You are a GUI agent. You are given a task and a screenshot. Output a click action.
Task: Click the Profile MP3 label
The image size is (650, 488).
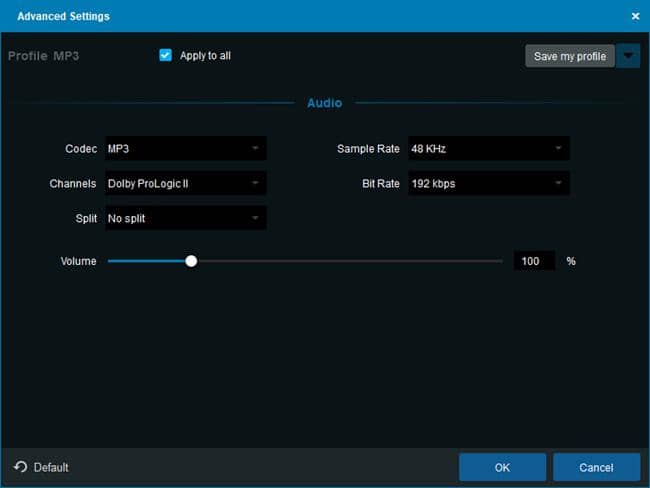(44, 56)
